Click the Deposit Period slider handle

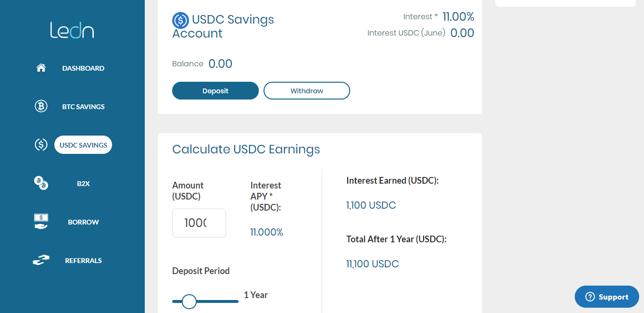coord(189,301)
